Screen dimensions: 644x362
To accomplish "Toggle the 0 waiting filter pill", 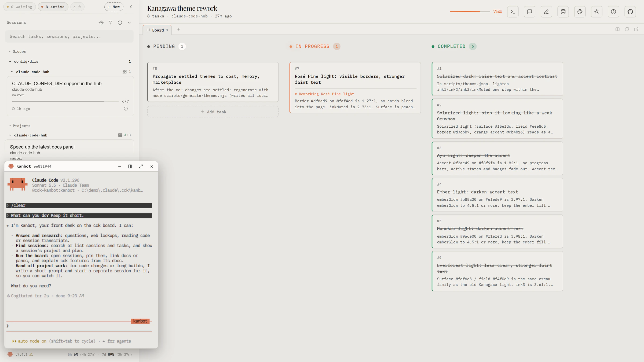I will click(20, 7).
